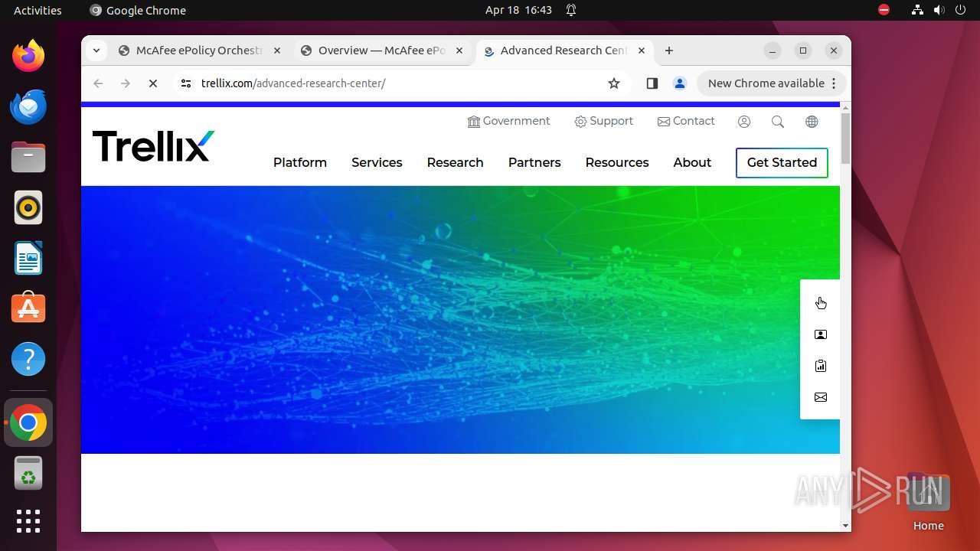Open Firefox from the dock
The width and height of the screenshot is (980, 551).
pyautogui.click(x=28, y=56)
